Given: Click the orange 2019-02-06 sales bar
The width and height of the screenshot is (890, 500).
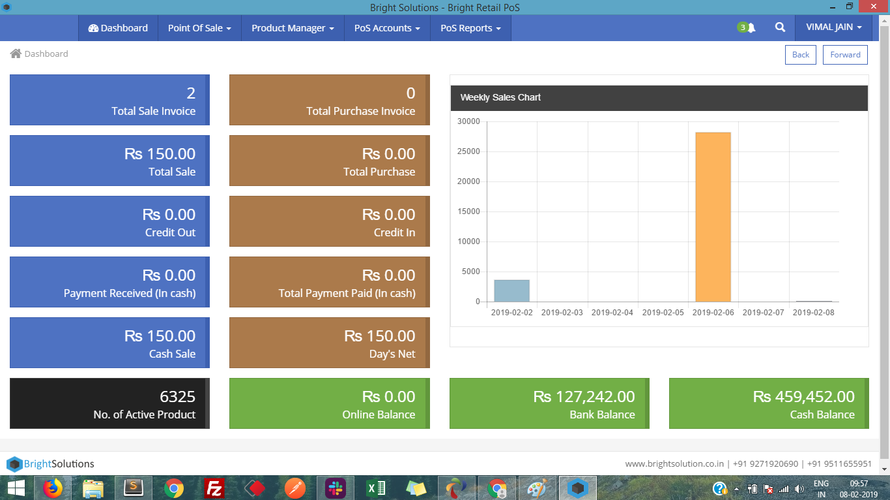Looking at the screenshot, I should (x=713, y=217).
